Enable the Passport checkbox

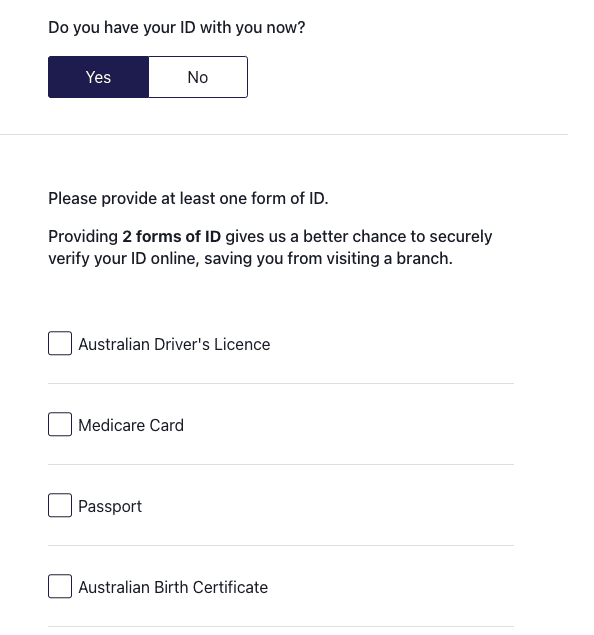(x=60, y=505)
